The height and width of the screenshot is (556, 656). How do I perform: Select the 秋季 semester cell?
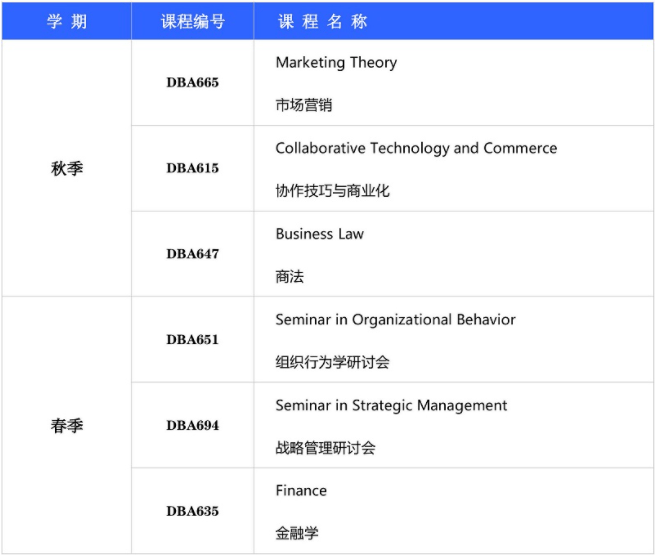[66, 168]
